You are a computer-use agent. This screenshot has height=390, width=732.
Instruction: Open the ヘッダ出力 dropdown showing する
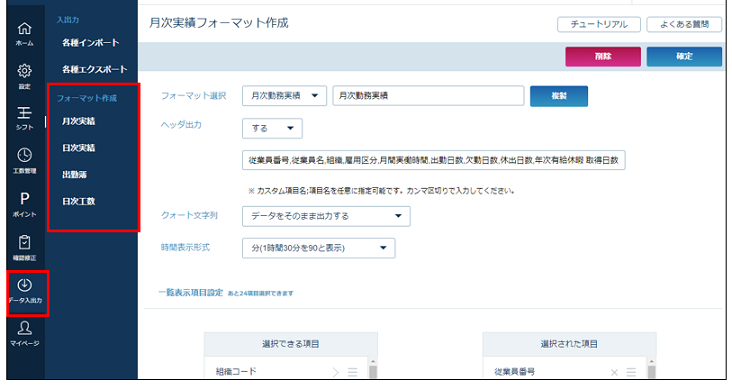click(x=272, y=128)
